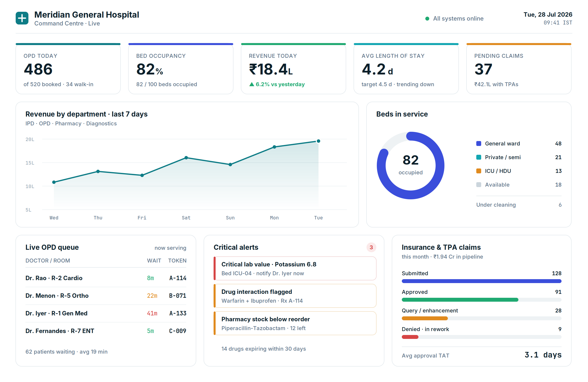Open the OPD Today card

(68, 69)
